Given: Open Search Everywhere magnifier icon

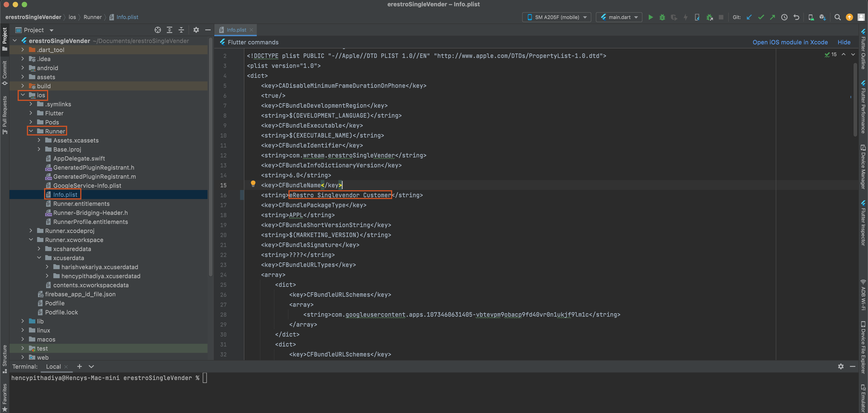Looking at the screenshot, I should pos(837,17).
